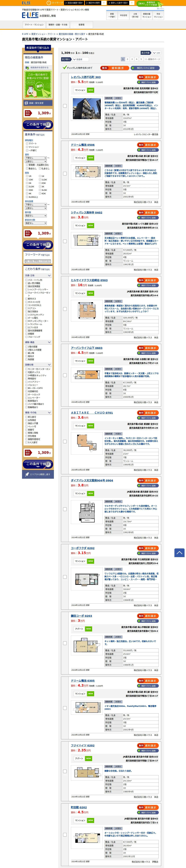Jump to 最後のページ

152,59
